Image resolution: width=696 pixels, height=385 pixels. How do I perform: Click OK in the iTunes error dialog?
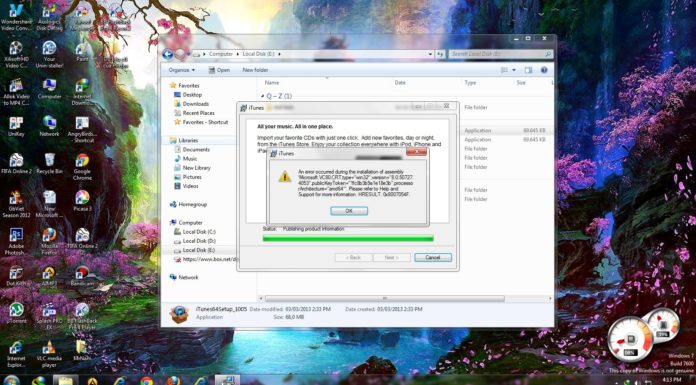[349, 211]
